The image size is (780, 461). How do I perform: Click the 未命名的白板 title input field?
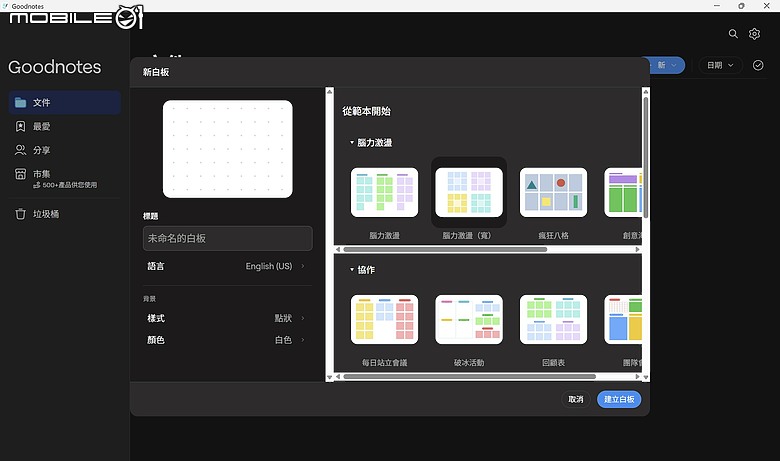point(227,238)
